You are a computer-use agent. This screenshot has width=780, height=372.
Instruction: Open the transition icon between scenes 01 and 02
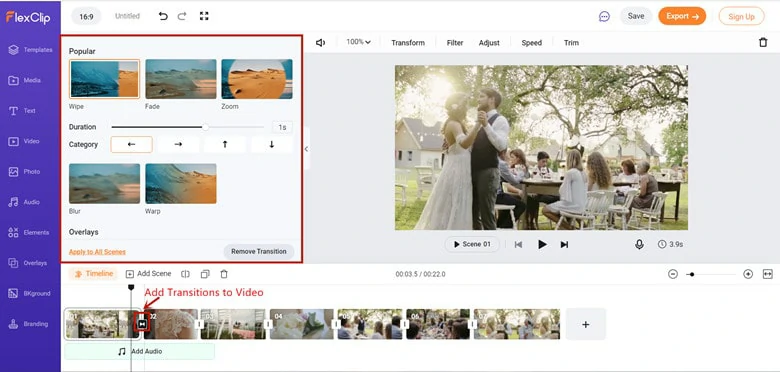tap(142, 324)
